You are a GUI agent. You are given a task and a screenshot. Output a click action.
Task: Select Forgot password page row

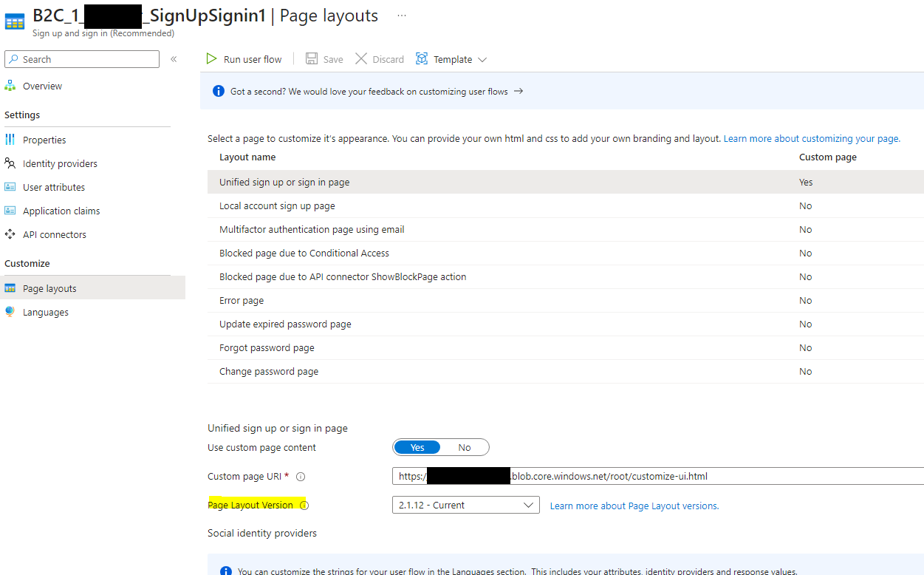pyautogui.click(x=565, y=347)
